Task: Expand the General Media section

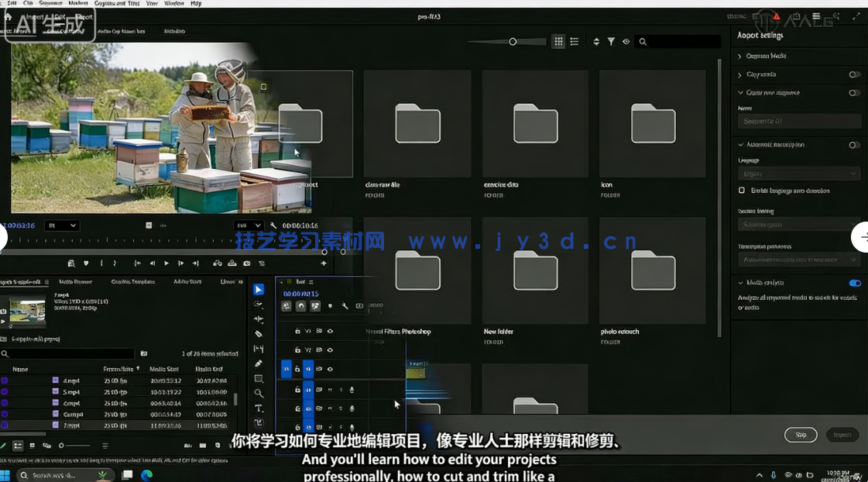Action: pos(759,56)
